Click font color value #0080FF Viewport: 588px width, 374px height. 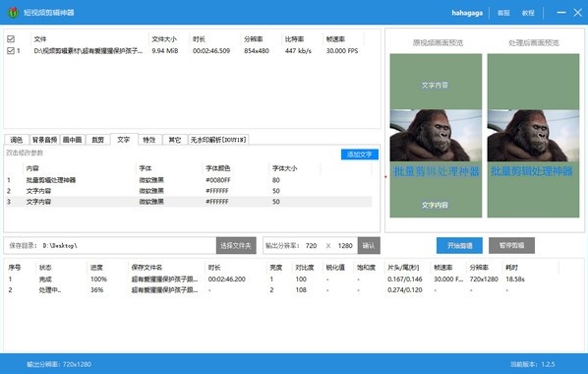click(218, 180)
